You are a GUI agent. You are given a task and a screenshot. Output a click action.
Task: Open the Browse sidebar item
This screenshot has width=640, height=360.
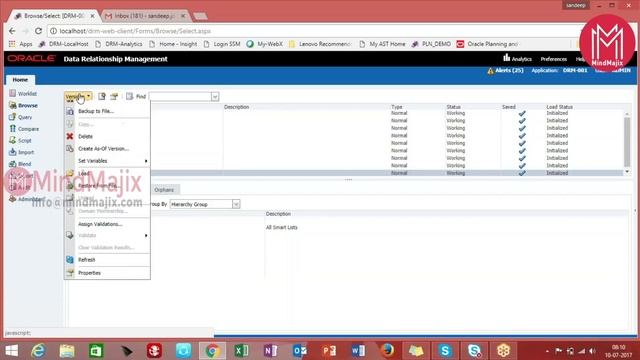(x=23, y=105)
